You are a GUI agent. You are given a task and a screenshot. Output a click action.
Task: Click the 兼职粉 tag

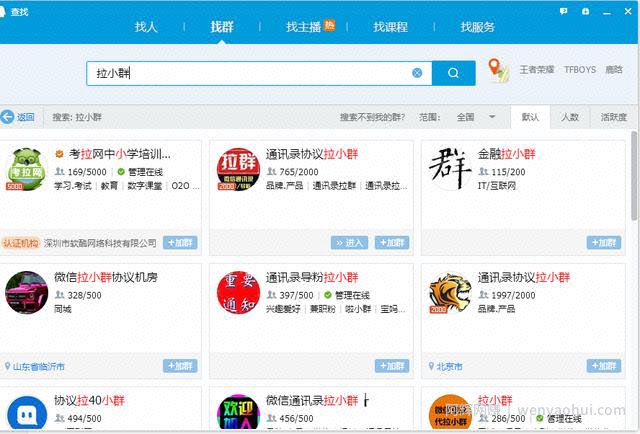[x=323, y=309]
